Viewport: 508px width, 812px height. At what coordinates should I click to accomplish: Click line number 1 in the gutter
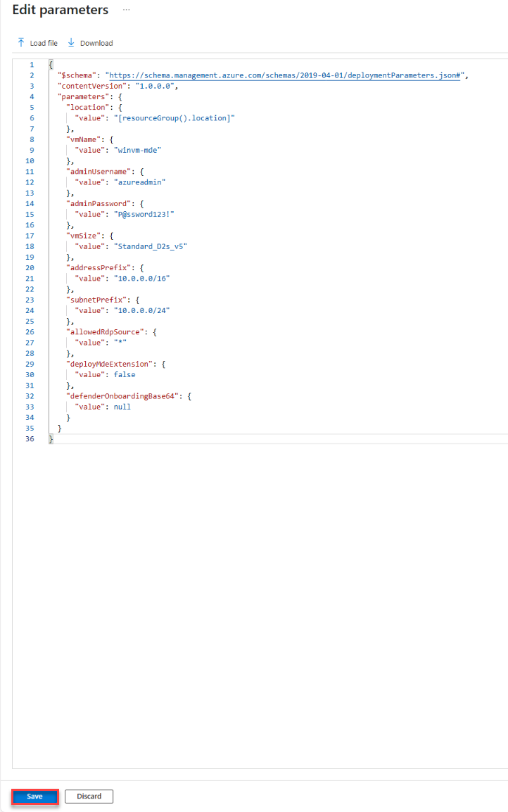pyautogui.click(x=32, y=65)
